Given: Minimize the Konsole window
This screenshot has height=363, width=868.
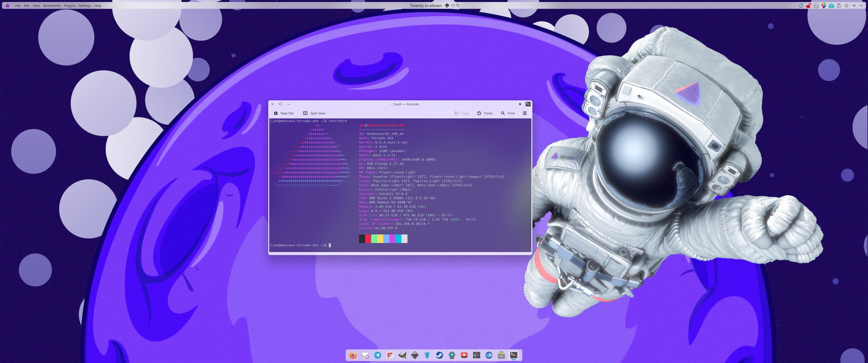Looking at the screenshot, I should pyautogui.click(x=289, y=104).
